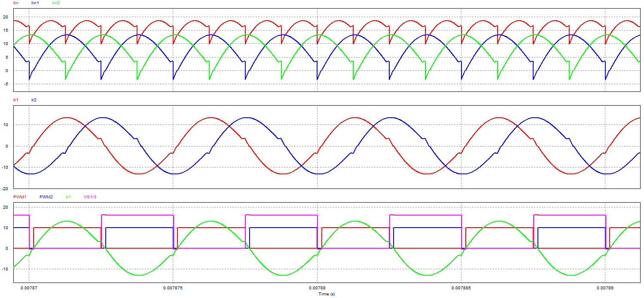Select the blue PWM2 legend label
The height and width of the screenshot is (298, 644).
46,197
